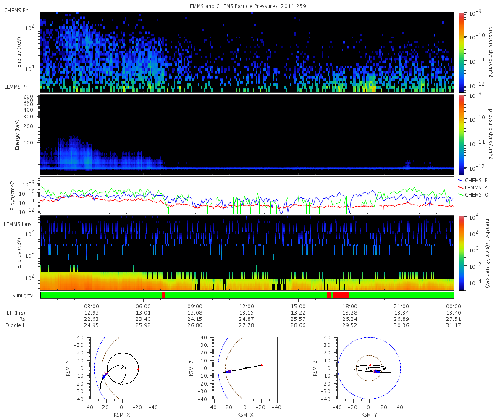This screenshot has height=420, width=504.
Task: Click the LEMMS Ions intensity color bar
Action: [461, 253]
